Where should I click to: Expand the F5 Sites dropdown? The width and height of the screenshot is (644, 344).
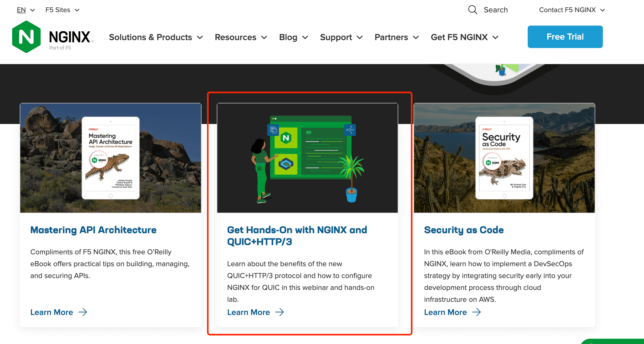[x=63, y=10]
